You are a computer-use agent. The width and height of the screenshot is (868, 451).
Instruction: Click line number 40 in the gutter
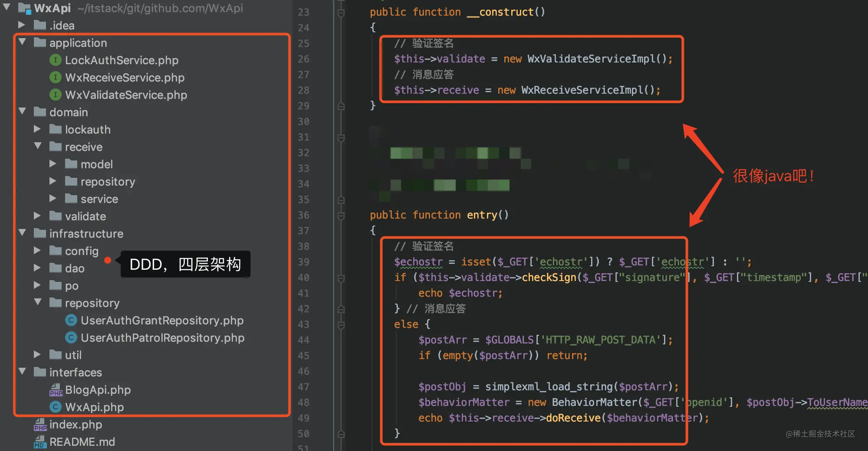click(304, 278)
